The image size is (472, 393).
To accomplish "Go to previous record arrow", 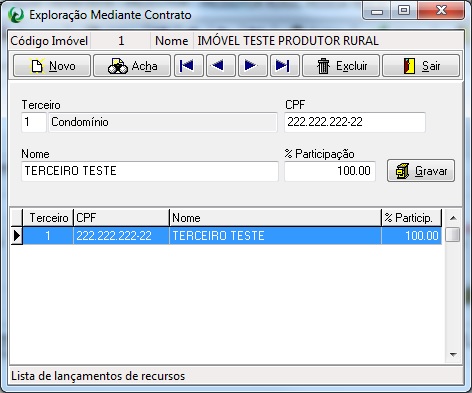I will pyautogui.click(x=221, y=66).
